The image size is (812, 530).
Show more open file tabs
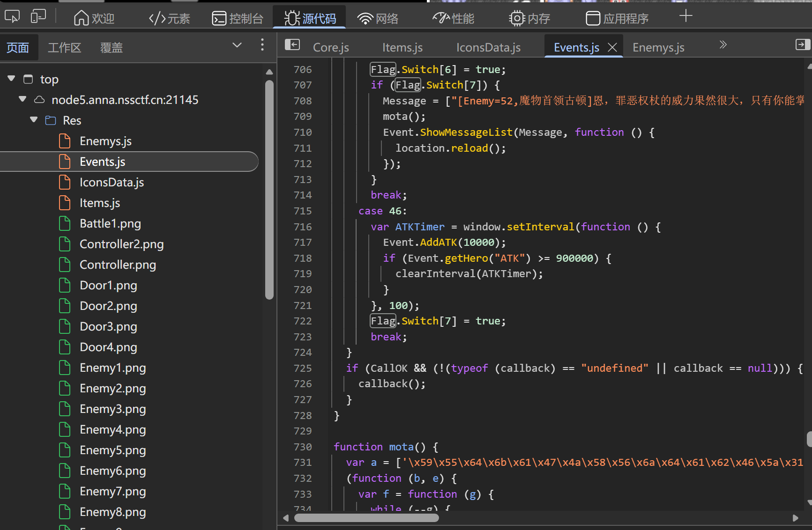coord(723,45)
